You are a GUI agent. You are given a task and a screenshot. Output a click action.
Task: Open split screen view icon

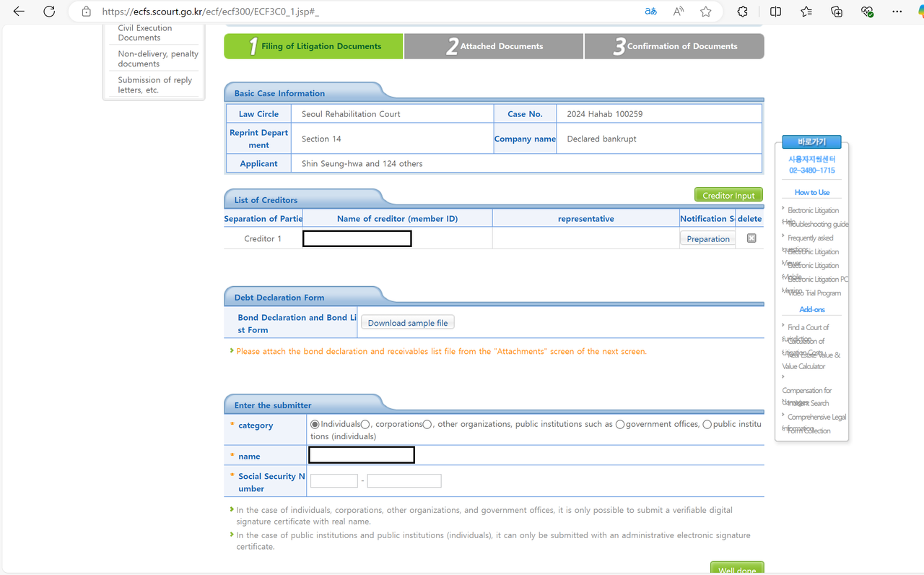point(775,12)
